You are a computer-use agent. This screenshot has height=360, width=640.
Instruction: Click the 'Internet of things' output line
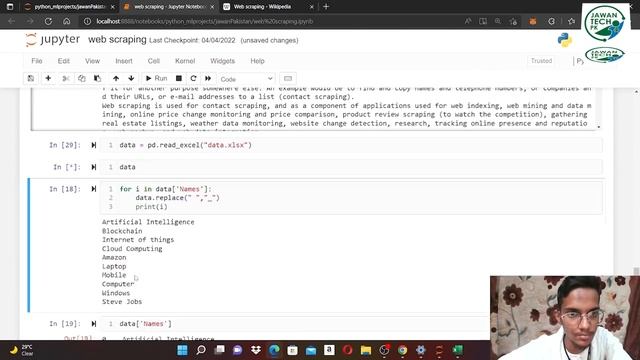[x=138, y=240]
